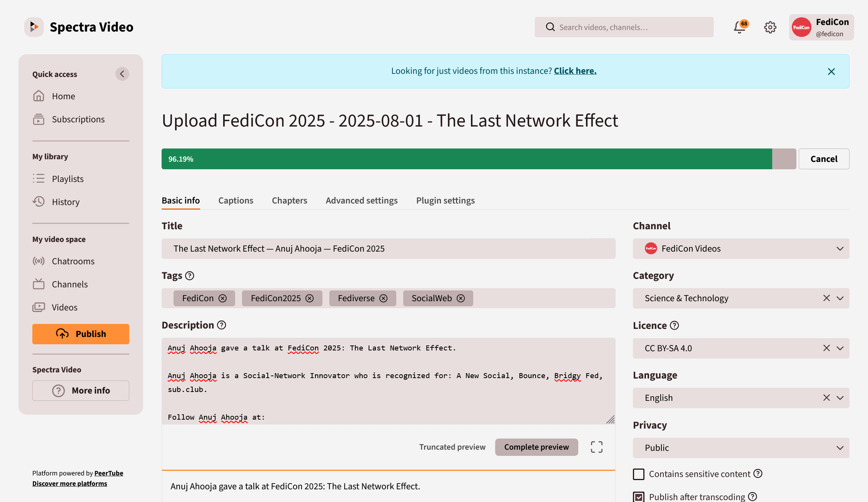
Task: Expand the Category dropdown arrow
Action: click(840, 298)
